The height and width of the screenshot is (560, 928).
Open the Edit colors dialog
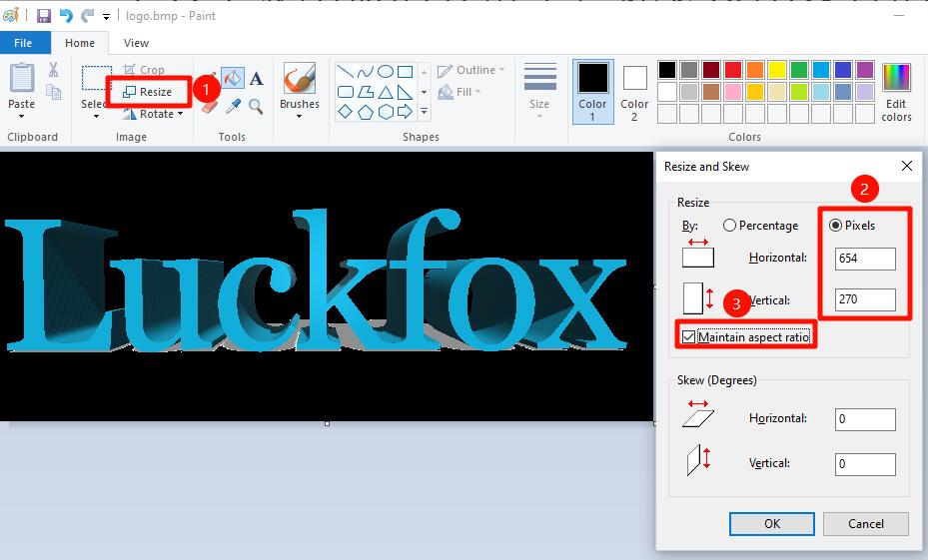[x=896, y=92]
